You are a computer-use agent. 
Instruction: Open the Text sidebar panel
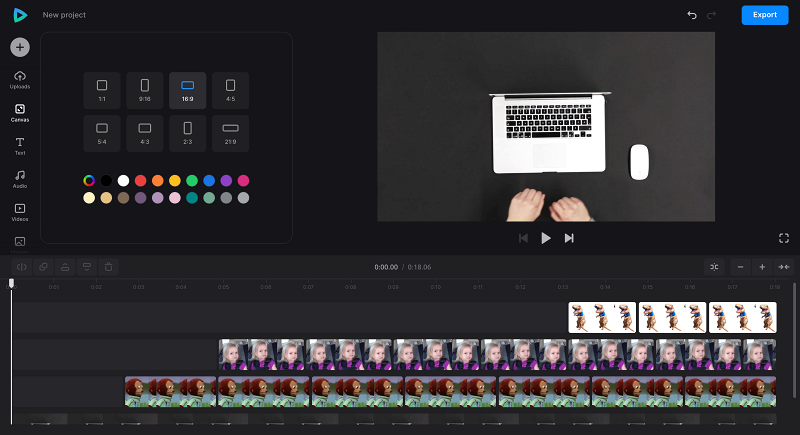click(20, 146)
